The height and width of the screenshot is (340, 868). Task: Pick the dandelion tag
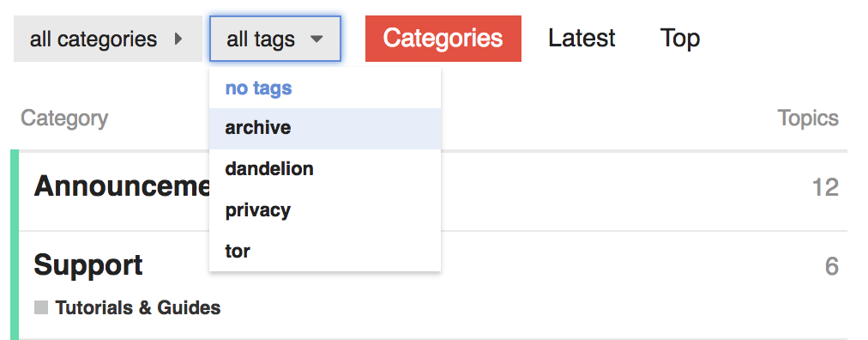[x=325, y=169]
